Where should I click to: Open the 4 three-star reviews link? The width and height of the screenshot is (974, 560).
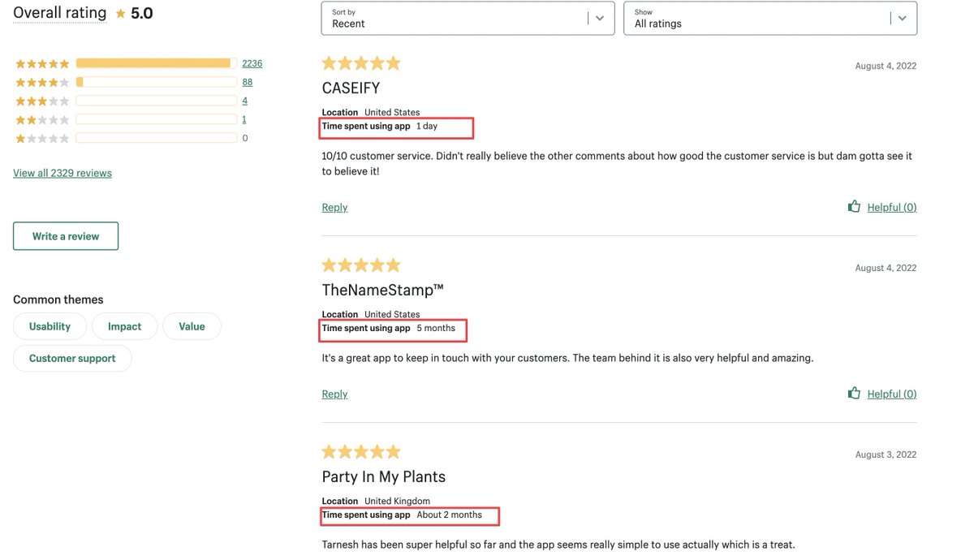point(245,101)
